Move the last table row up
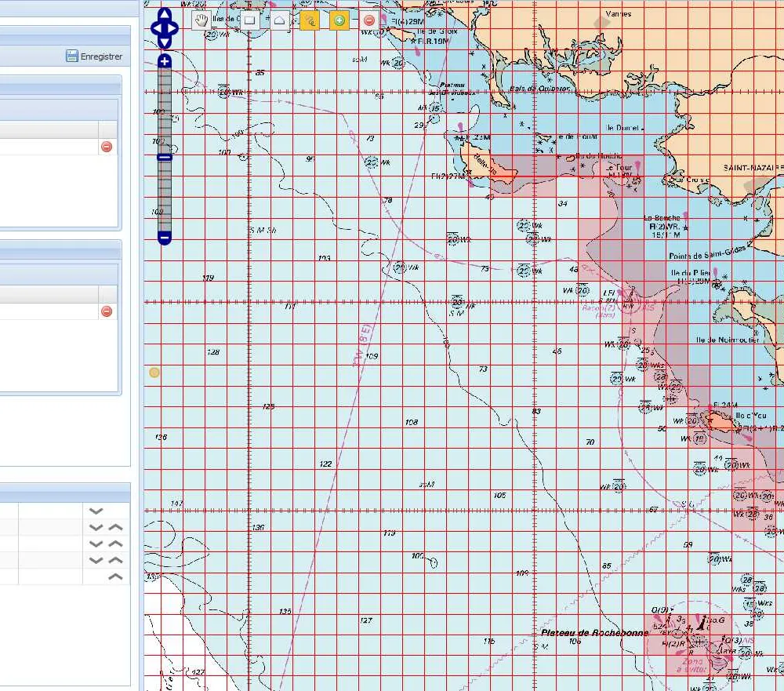 point(115,576)
